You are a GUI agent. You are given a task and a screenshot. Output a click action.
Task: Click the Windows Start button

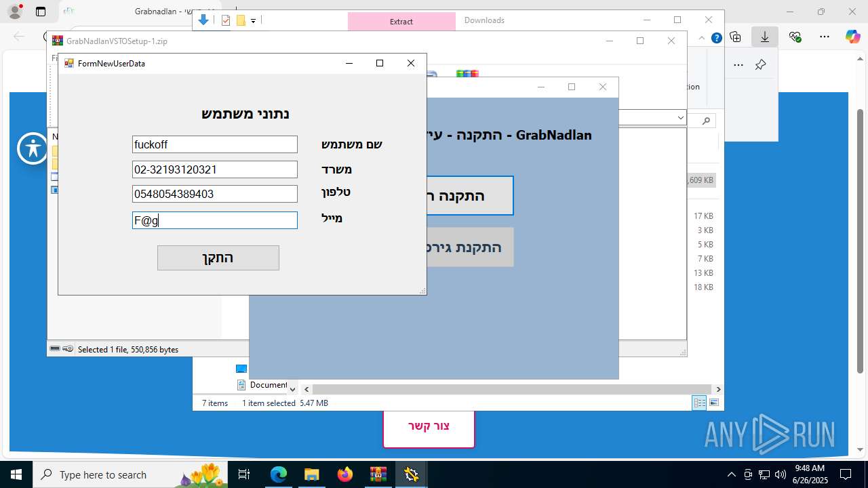click(x=16, y=474)
